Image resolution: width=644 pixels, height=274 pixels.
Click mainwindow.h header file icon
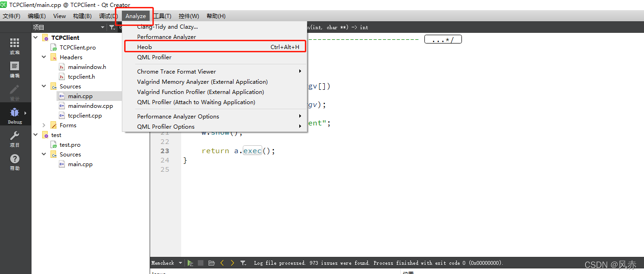coord(63,67)
